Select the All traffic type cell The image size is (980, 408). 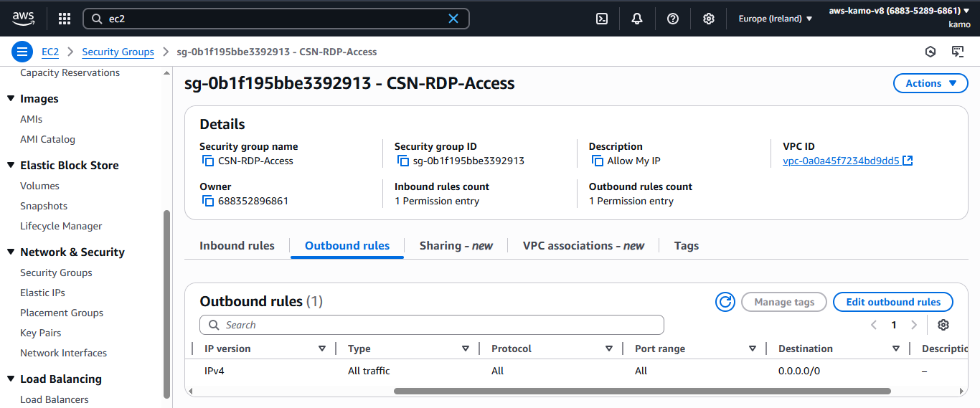click(x=369, y=371)
